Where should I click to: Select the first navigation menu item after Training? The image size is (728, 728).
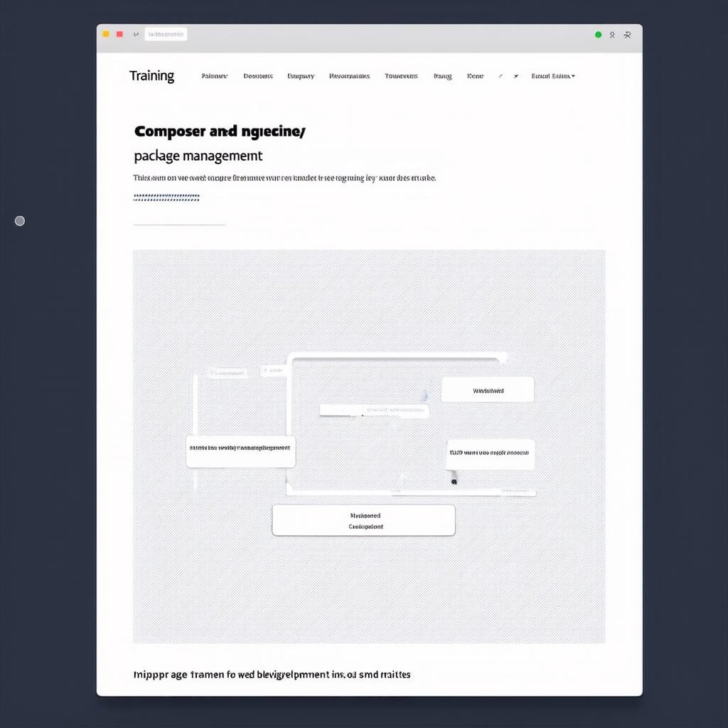point(215,76)
